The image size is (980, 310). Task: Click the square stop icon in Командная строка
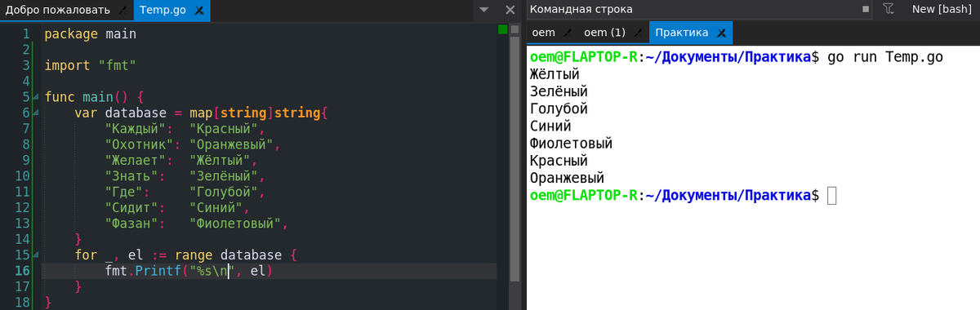coord(866,10)
